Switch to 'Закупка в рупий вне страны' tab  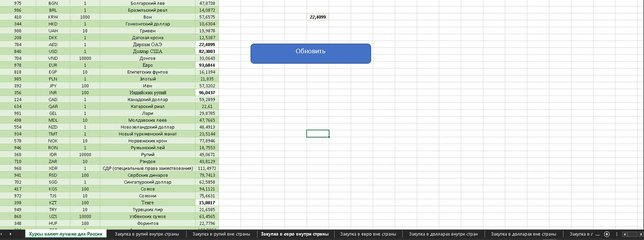tap(221, 234)
